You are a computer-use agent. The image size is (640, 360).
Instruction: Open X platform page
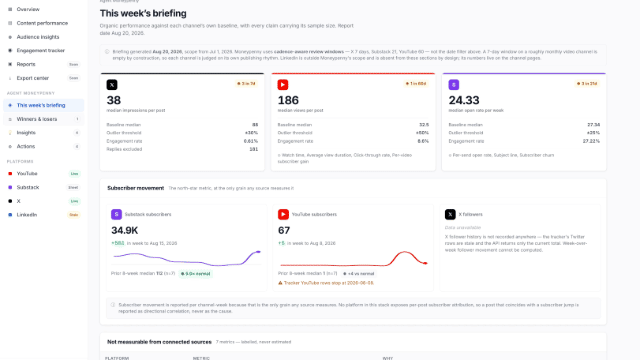pos(43,201)
